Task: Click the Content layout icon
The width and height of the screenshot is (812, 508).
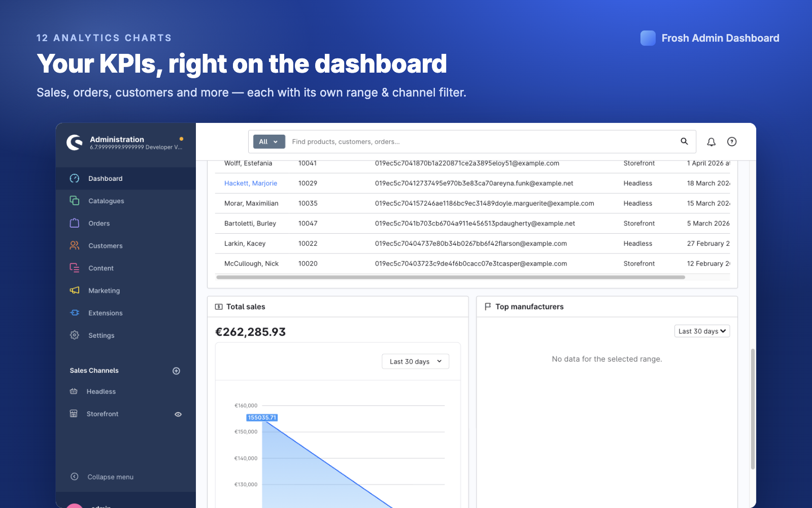Action: [75, 268]
